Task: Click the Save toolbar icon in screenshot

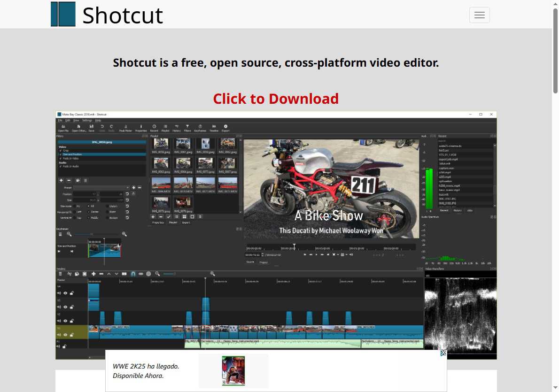Action: click(x=91, y=128)
